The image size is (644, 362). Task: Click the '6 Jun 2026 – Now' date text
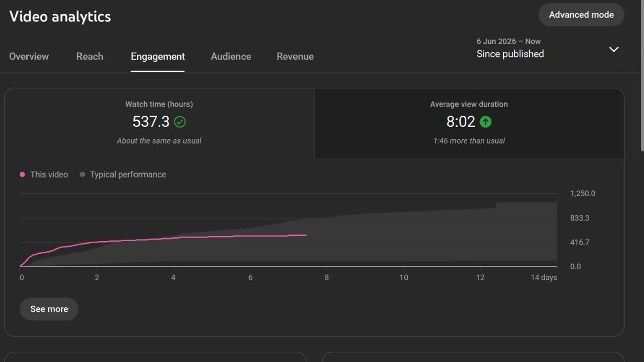point(508,41)
